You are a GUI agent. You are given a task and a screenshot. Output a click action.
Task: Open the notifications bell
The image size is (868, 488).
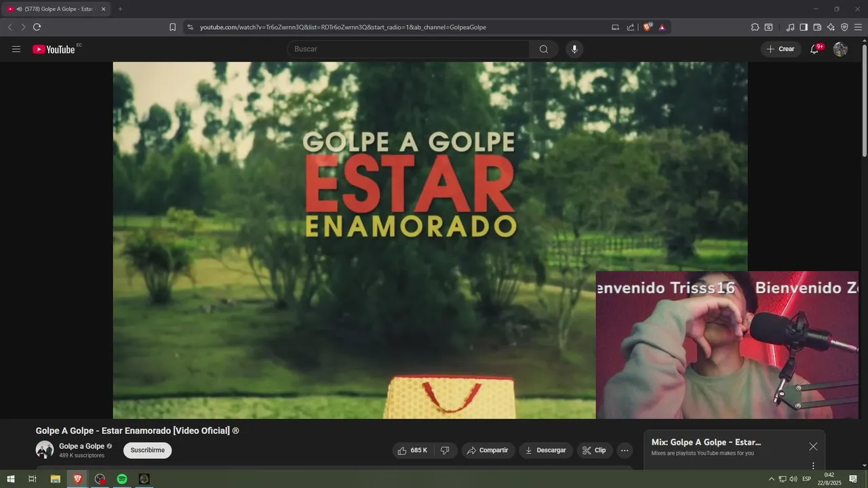coord(814,49)
